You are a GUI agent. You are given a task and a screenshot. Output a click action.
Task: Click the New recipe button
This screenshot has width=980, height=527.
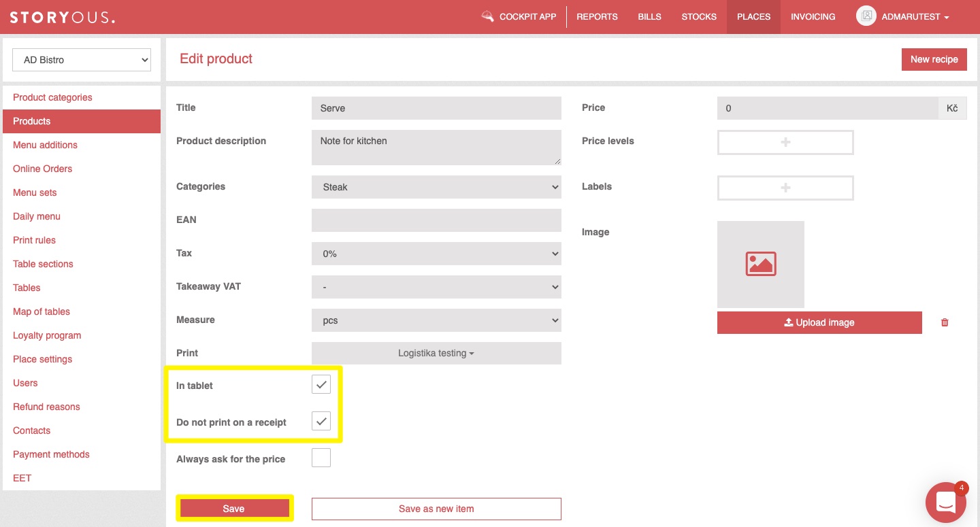(934, 59)
